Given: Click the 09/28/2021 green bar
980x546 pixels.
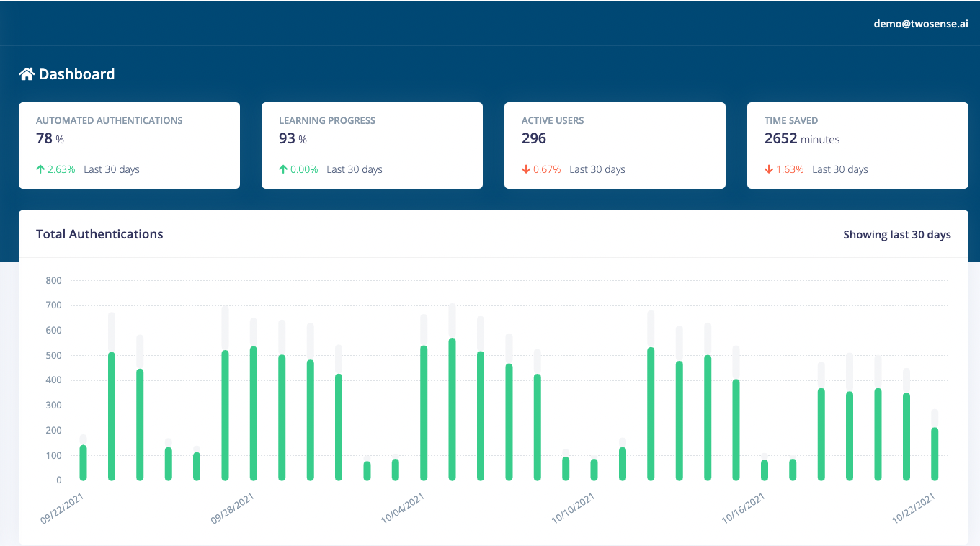Looking at the screenshot, I should click(x=254, y=413).
